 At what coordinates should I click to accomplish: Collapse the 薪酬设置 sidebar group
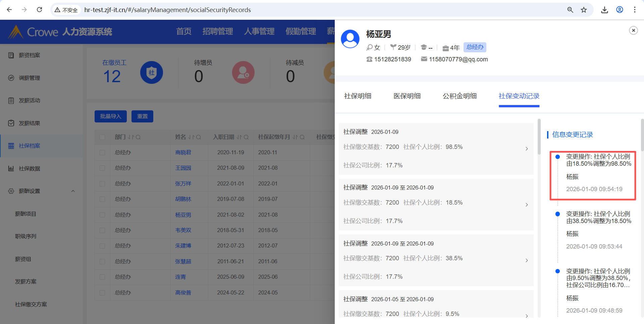pos(73,191)
